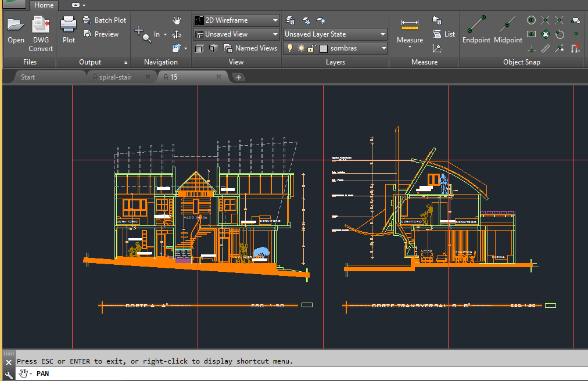Open the Plot tool
The image size is (588, 381).
pos(69,27)
